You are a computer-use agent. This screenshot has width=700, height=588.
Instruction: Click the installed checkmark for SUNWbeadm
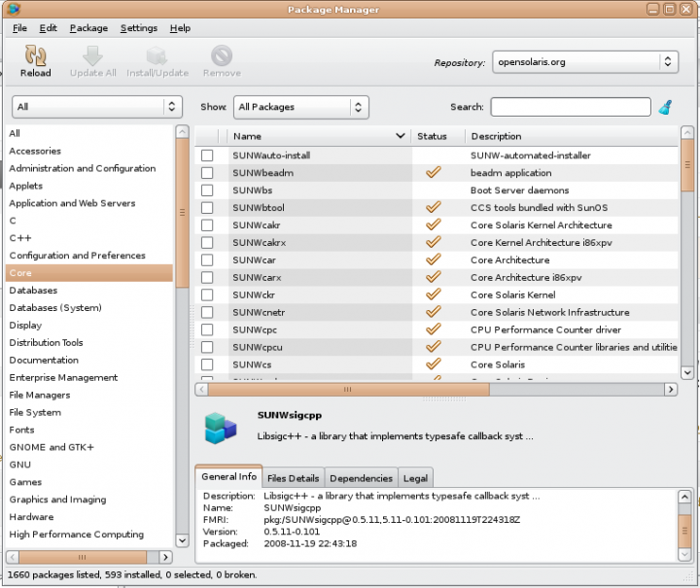pos(433,173)
